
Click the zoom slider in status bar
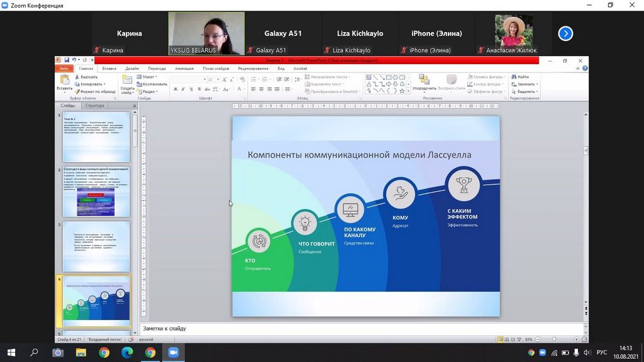[x=553, y=339]
